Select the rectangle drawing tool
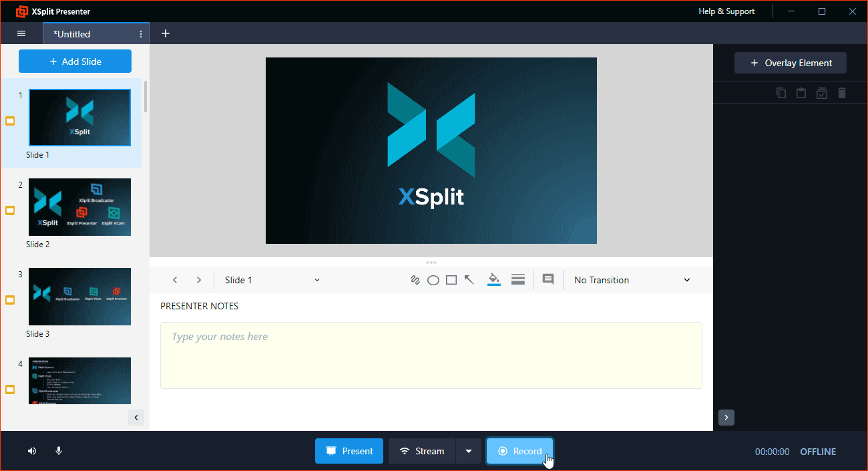 click(451, 280)
